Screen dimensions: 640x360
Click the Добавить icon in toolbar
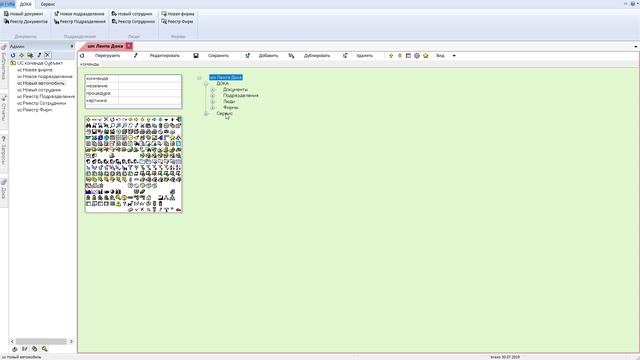pyautogui.click(x=247, y=56)
